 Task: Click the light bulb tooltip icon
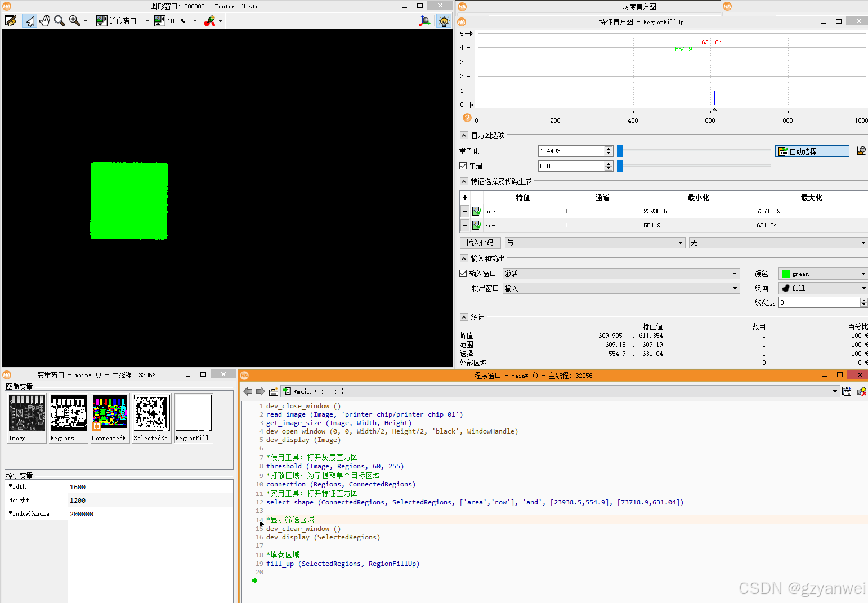coord(444,21)
